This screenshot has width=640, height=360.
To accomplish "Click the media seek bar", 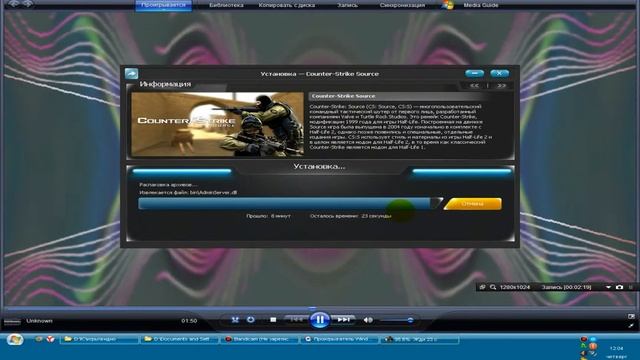I will click(x=320, y=308).
